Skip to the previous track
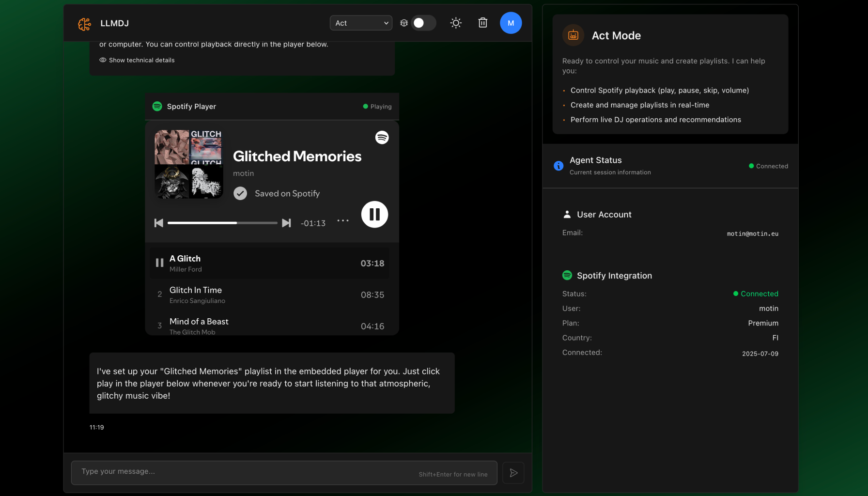The width and height of the screenshot is (868, 496). 158,223
